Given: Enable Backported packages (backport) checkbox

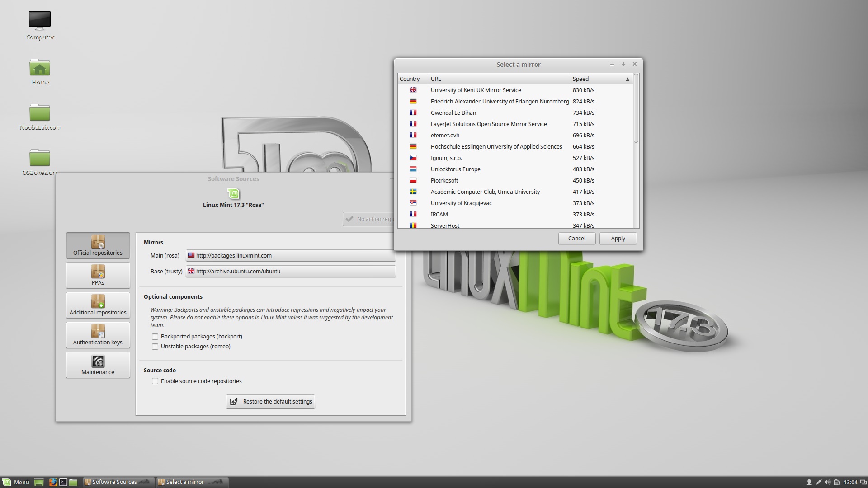Looking at the screenshot, I should pyautogui.click(x=155, y=337).
